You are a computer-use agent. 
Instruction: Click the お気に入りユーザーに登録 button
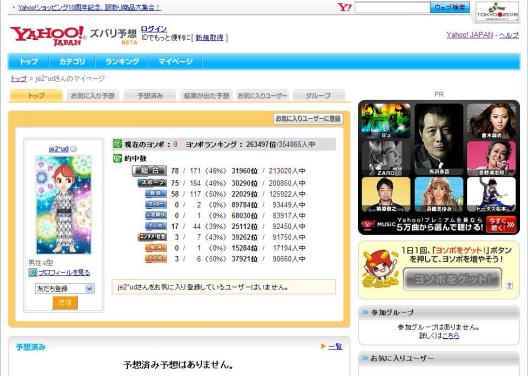(x=308, y=118)
